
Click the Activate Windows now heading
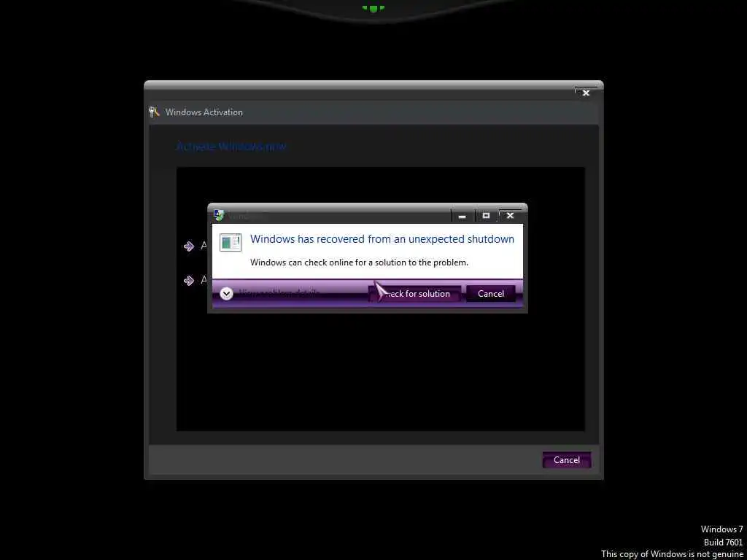(x=231, y=146)
